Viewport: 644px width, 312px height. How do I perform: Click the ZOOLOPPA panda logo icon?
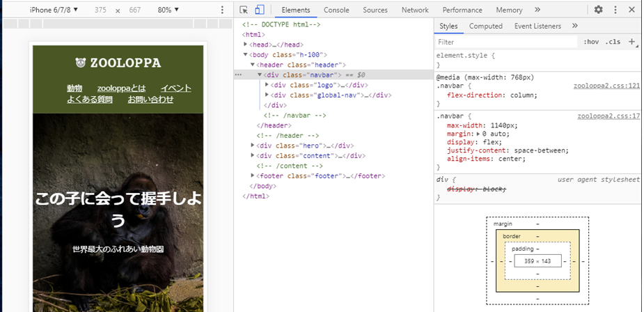[x=81, y=63]
